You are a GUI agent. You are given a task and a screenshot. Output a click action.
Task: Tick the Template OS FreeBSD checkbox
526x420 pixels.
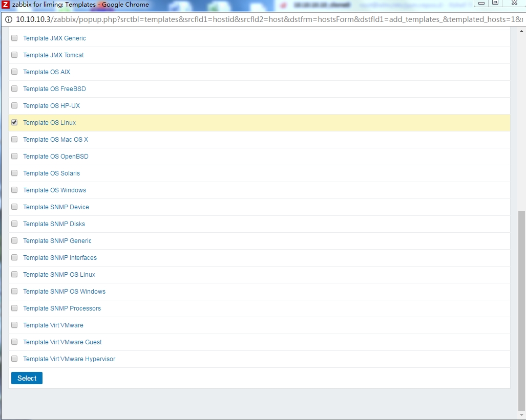14,89
